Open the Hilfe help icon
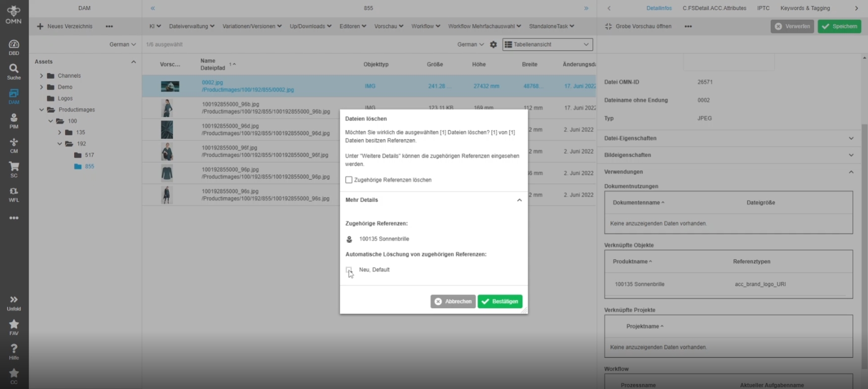Screen dimensions: 868x389 [14, 352]
